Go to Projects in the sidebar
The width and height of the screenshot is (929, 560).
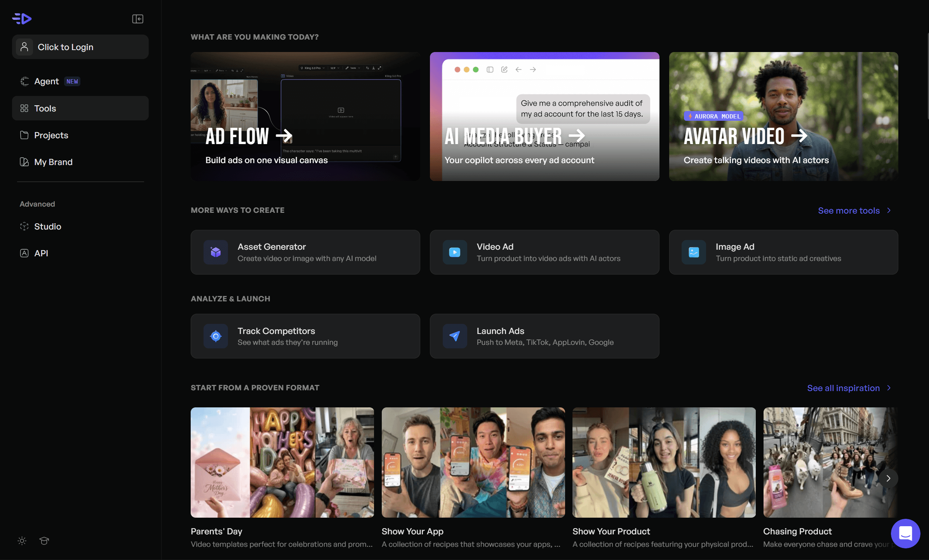point(80,135)
